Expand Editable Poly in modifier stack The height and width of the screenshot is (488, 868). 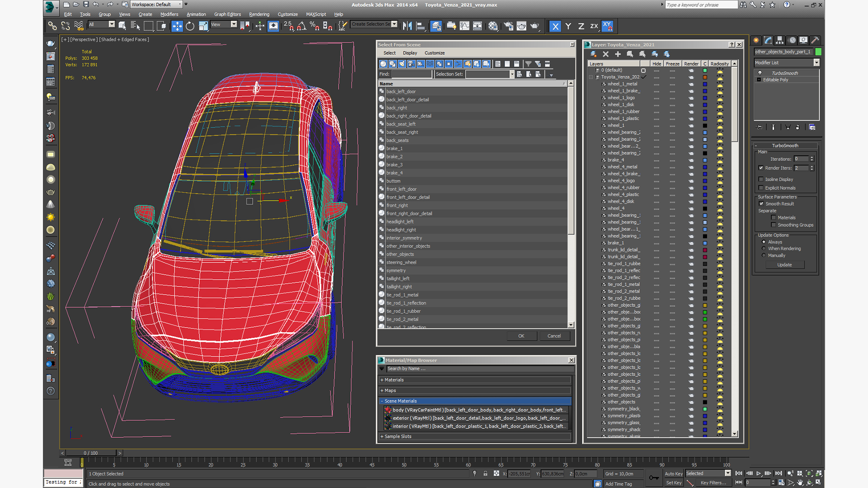pyautogui.click(x=759, y=80)
